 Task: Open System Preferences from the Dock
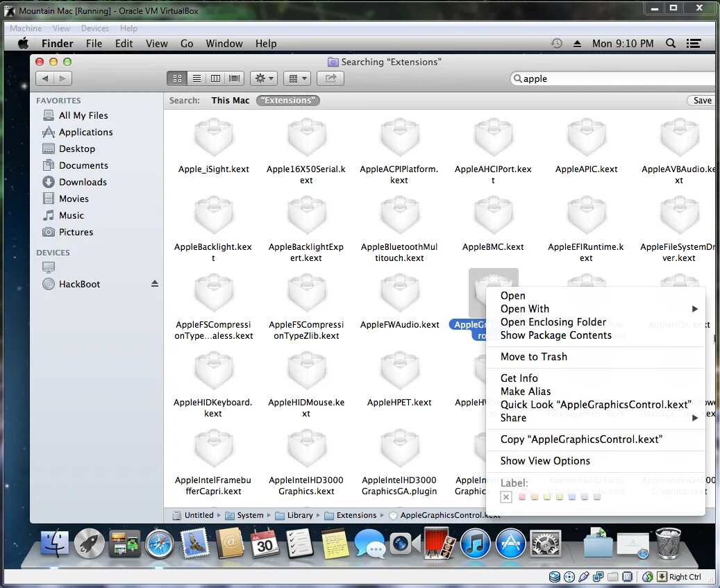coord(545,544)
